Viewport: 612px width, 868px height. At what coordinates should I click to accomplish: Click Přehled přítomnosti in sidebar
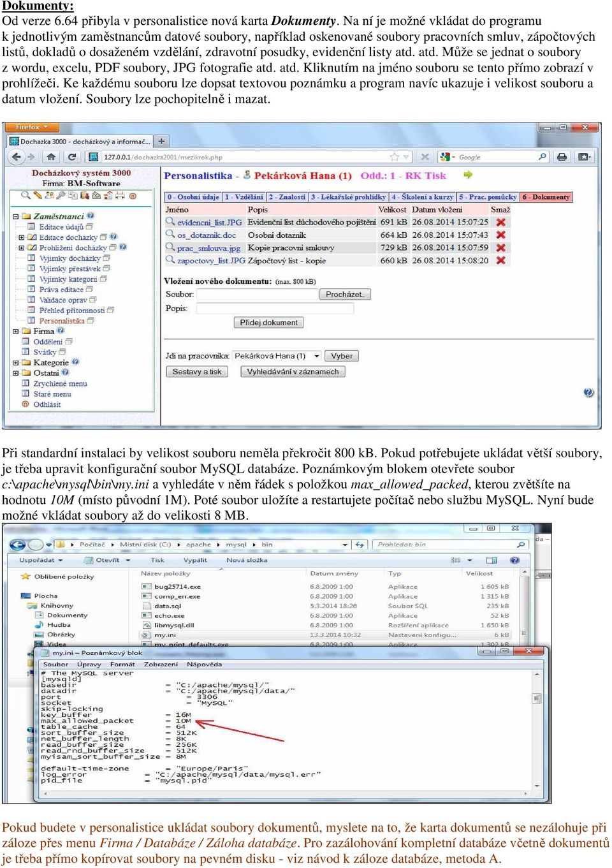click(x=72, y=311)
